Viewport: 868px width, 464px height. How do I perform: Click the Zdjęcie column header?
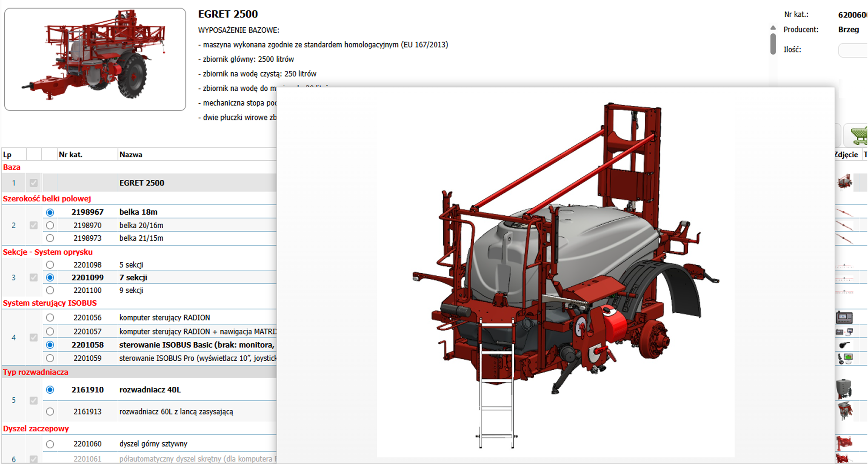[846, 155]
